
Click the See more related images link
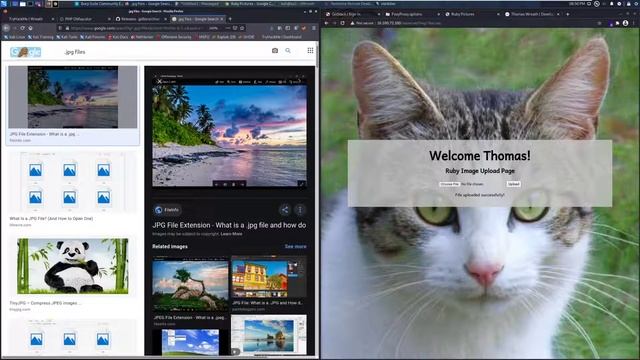click(296, 247)
